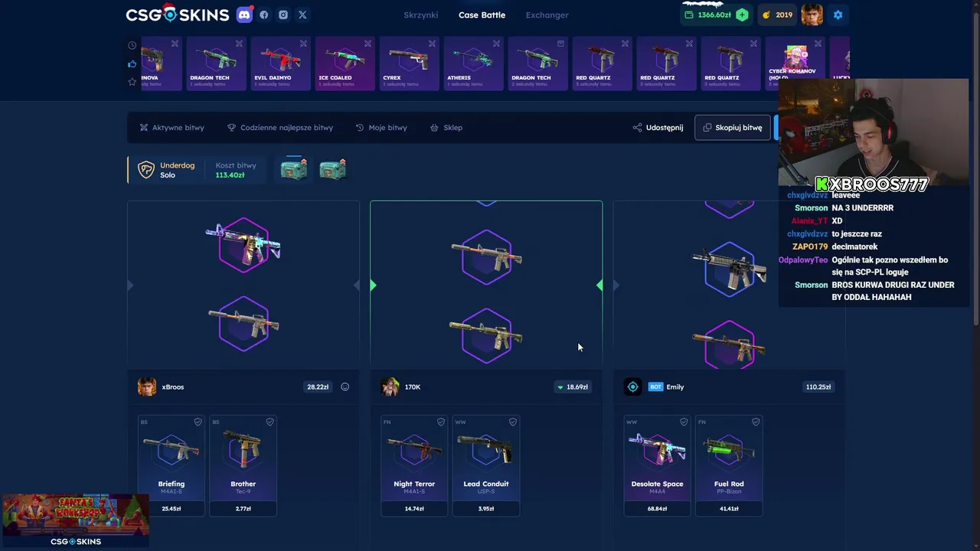Click the xBroos player name
This screenshot has width=980, height=551.
173,387
